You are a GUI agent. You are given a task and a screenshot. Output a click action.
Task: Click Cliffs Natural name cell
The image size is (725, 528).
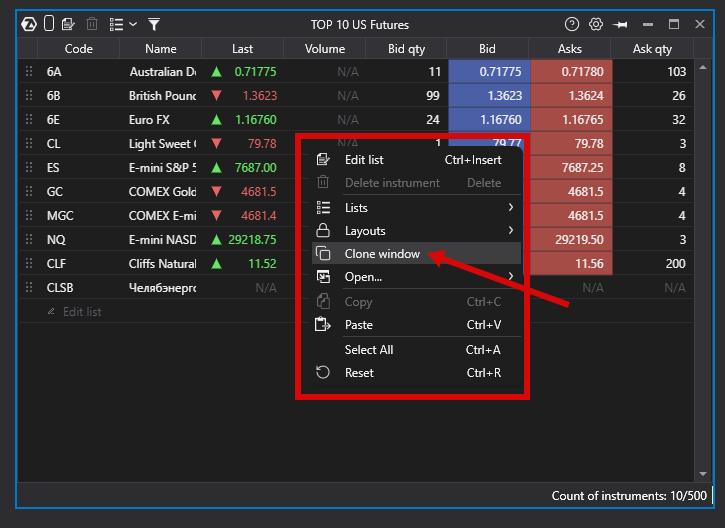pos(160,264)
